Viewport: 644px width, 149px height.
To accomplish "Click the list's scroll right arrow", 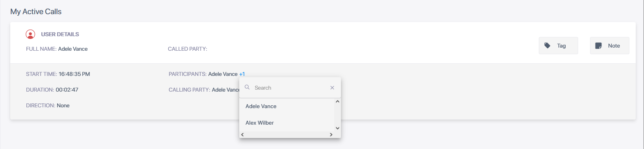I will pos(331,134).
